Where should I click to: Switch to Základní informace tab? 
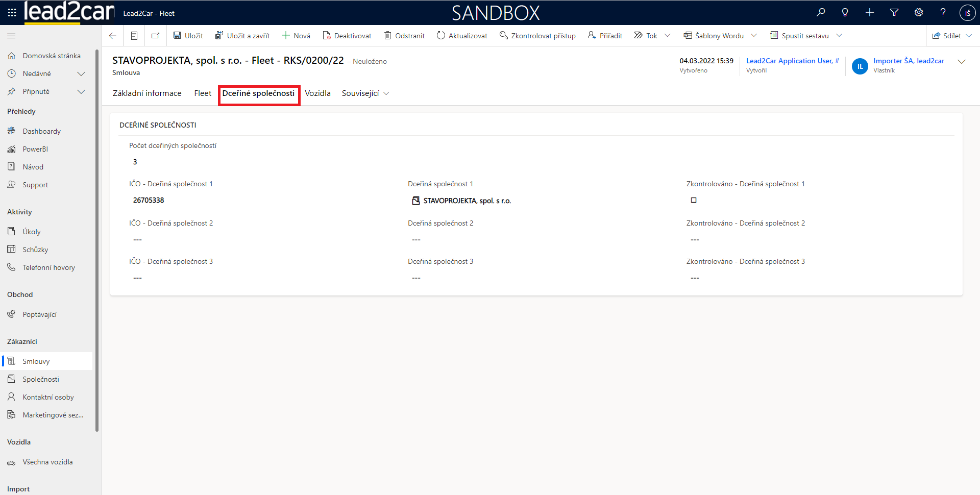click(147, 93)
